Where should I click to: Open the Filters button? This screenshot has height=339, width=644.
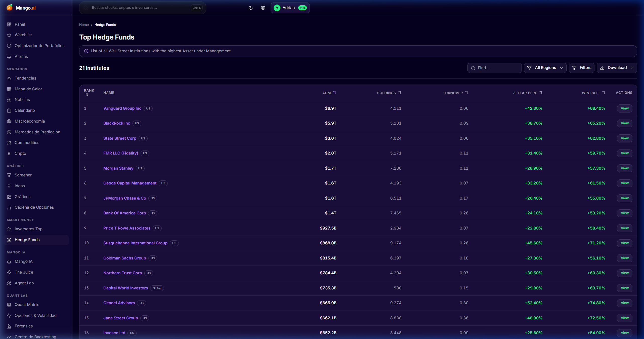pyautogui.click(x=581, y=68)
